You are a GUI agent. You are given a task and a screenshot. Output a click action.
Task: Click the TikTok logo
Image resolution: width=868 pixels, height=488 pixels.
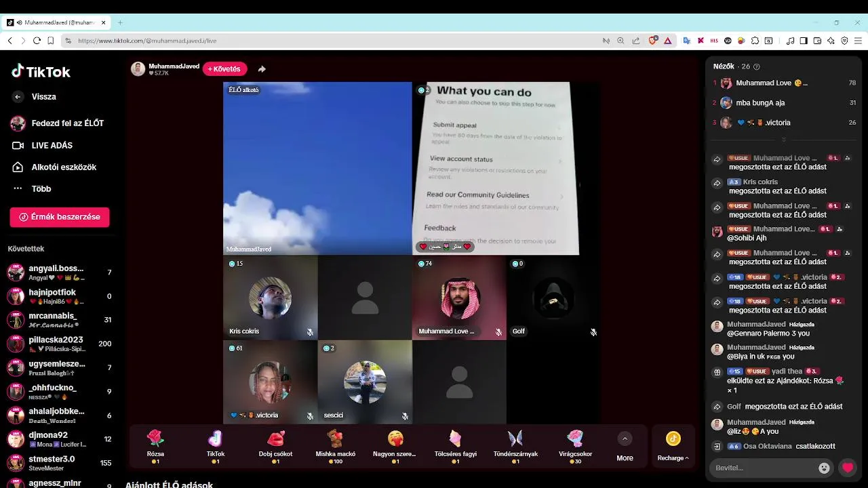click(41, 72)
